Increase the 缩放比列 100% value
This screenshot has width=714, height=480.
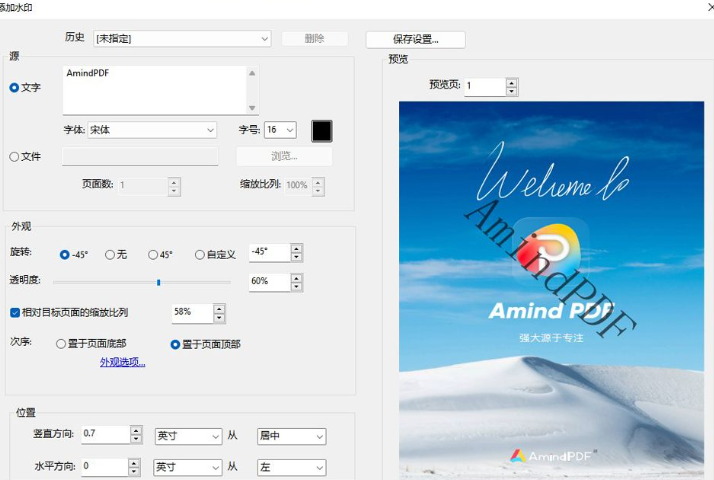(x=318, y=182)
